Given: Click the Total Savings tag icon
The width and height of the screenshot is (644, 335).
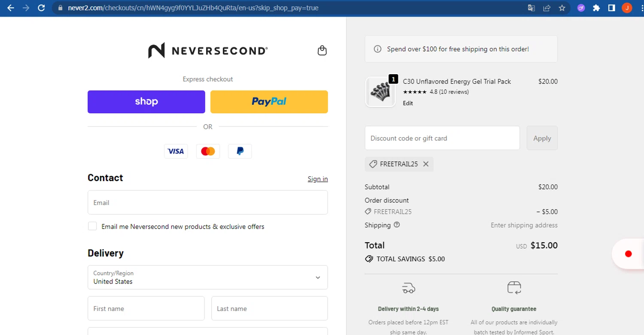Looking at the screenshot, I should point(369,259).
